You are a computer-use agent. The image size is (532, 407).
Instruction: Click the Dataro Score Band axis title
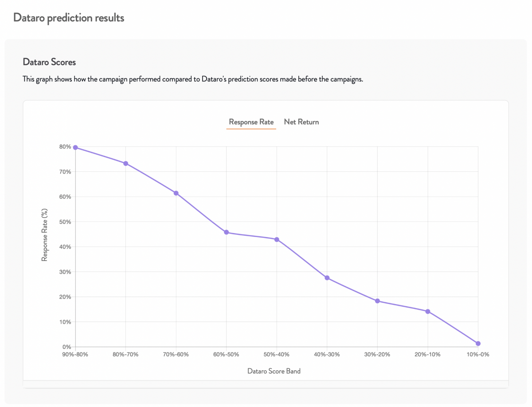tap(274, 371)
